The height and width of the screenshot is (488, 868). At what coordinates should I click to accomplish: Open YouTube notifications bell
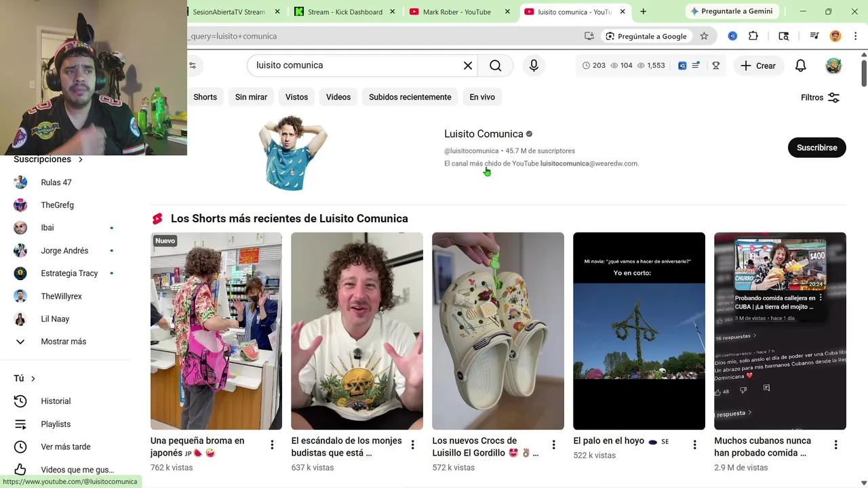click(x=801, y=66)
